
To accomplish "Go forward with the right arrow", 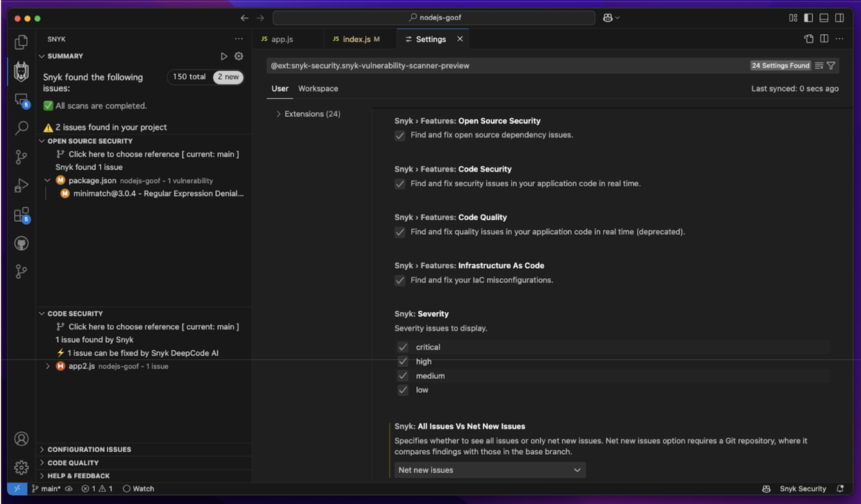I will (x=260, y=18).
